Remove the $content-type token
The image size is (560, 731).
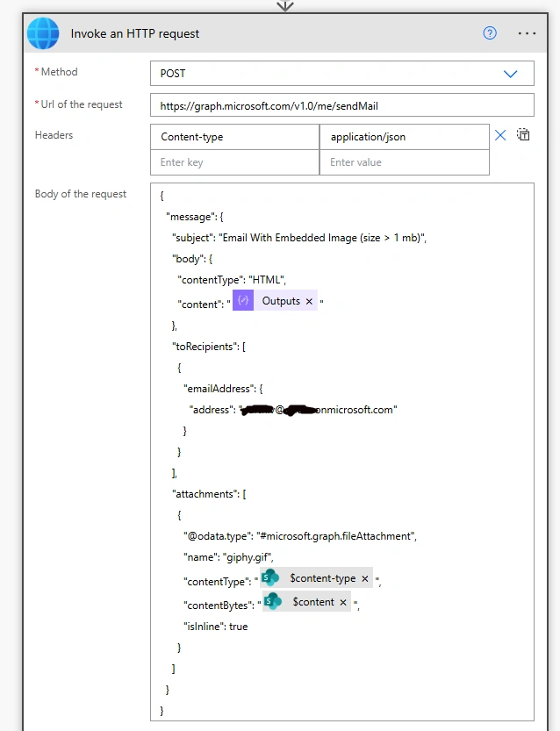(x=364, y=579)
